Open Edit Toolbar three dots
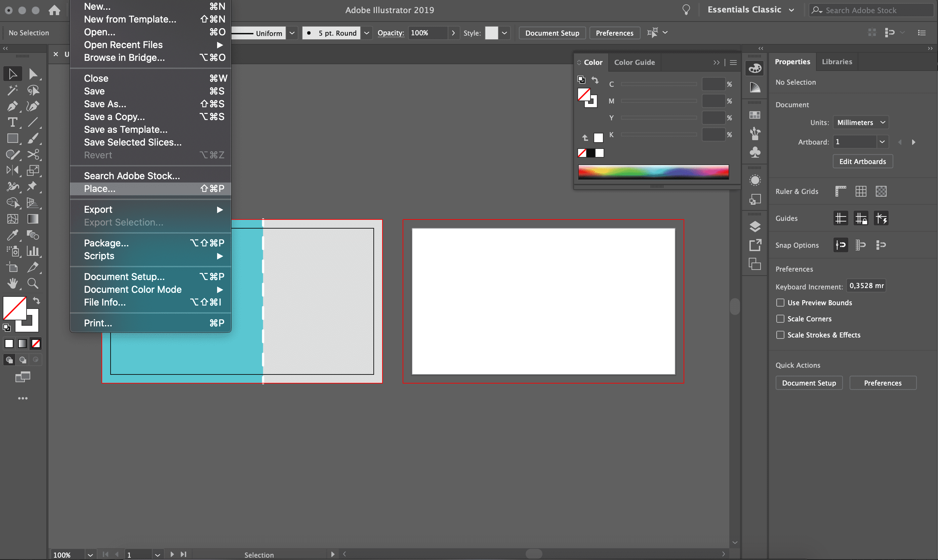The image size is (938, 560). pyautogui.click(x=23, y=398)
